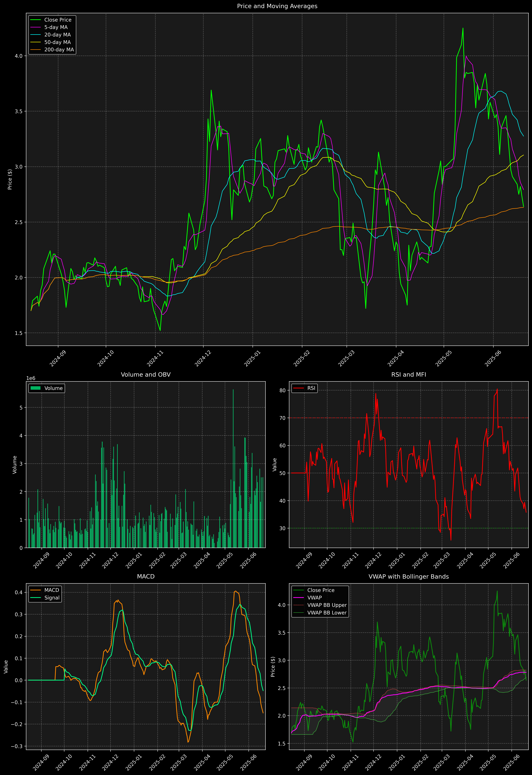Click the 'Value' y-axis label of the MACD chart
The image size is (532, 775).
(x=6, y=667)
